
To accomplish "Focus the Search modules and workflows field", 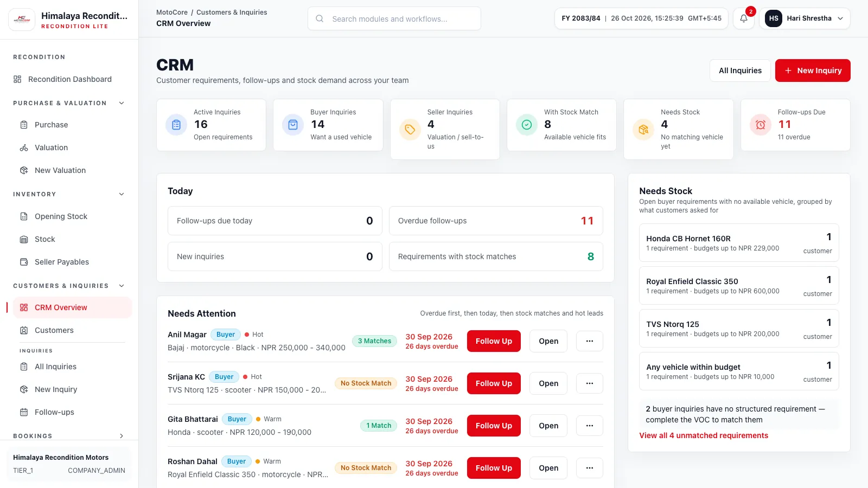I will pos(394,18).
